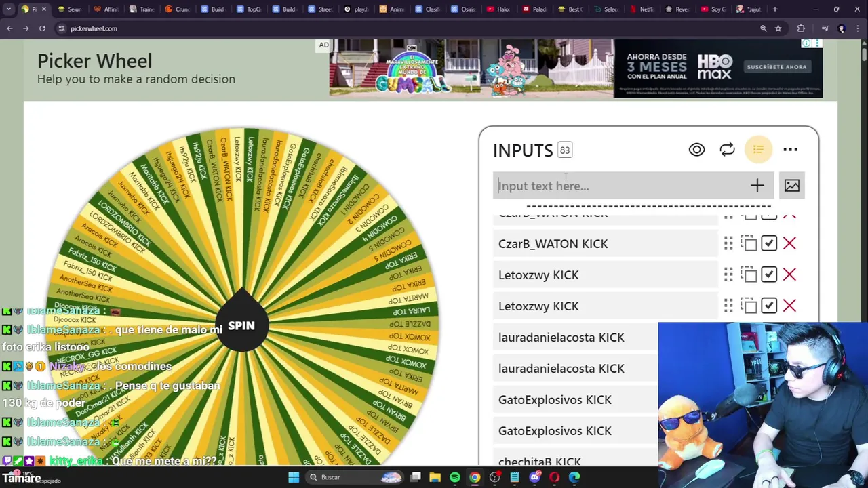
Task: Go back in browser
Action: tap(9, 28)
